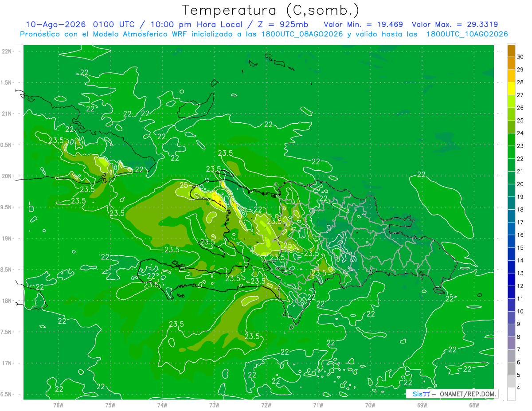Pick gray swatch between 5 and 6
This screenshot has width=532, height=411.
pos(511,368)
